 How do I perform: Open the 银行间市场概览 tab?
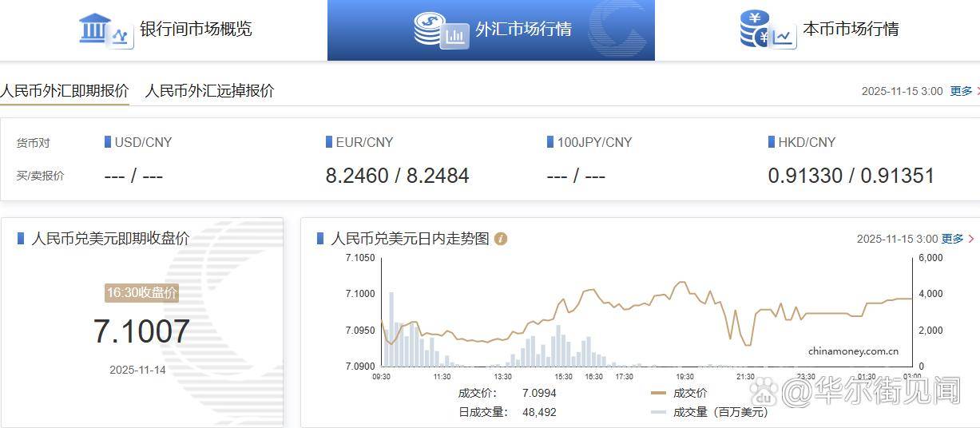196,30
